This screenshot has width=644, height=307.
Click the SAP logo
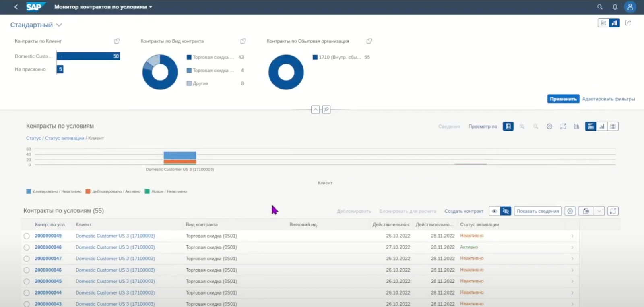coord(35,7)
